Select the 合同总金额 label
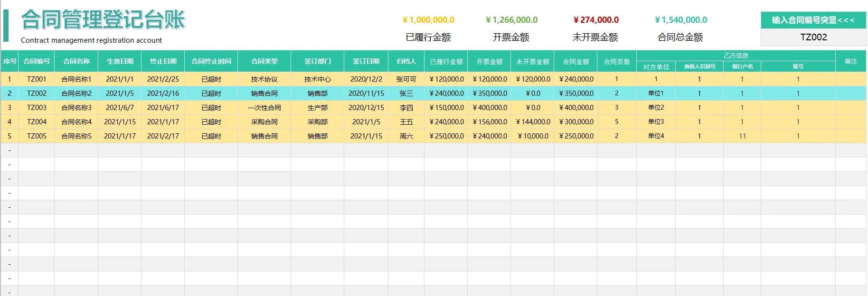This screenshot has height=296, width=868. [680, 37]
